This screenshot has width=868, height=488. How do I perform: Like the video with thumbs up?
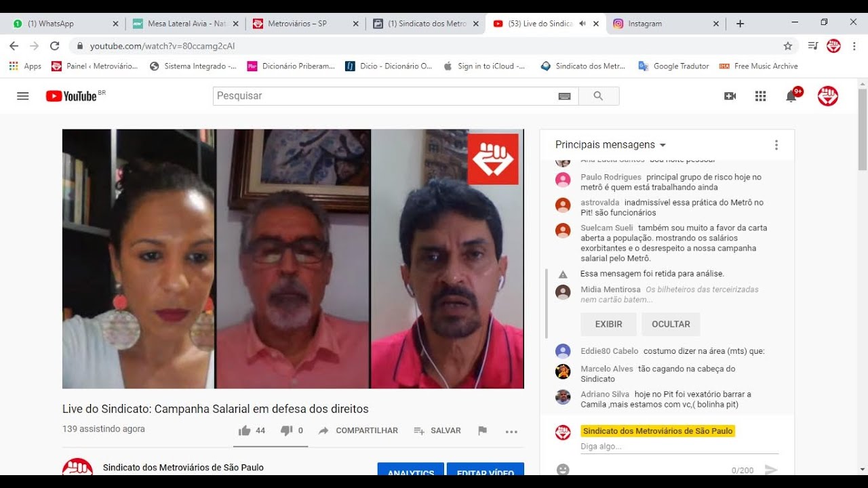(245, 430)
